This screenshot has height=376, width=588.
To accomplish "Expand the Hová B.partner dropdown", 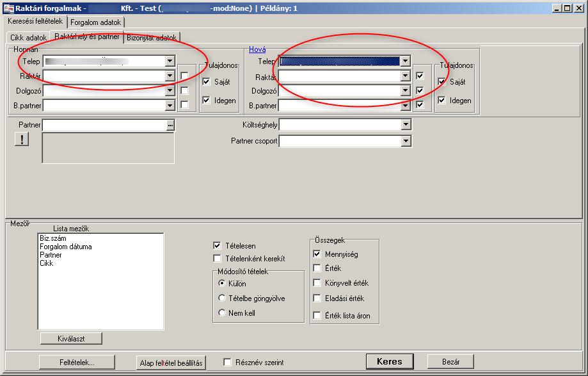I will [x=406, y=106].
